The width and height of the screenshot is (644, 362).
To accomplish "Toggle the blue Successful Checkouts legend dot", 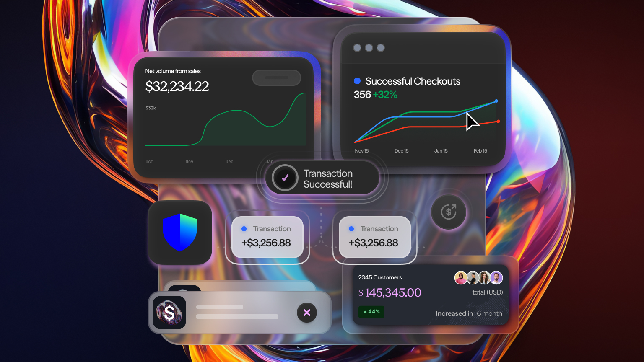I will pyautogui.click(x=357, y=81).
